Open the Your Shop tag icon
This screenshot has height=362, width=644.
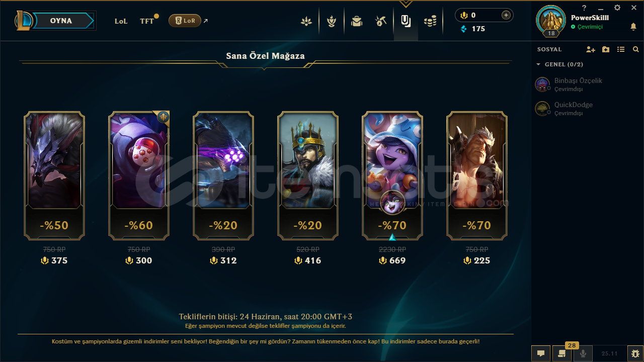click(x=406, y=21)
